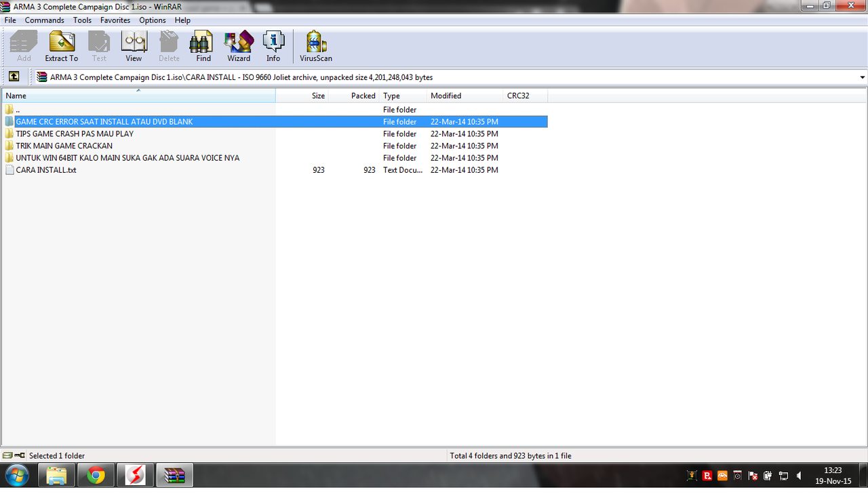Click the greyed Delete toolbar icon
868x494 pixels.
(169, 47)
